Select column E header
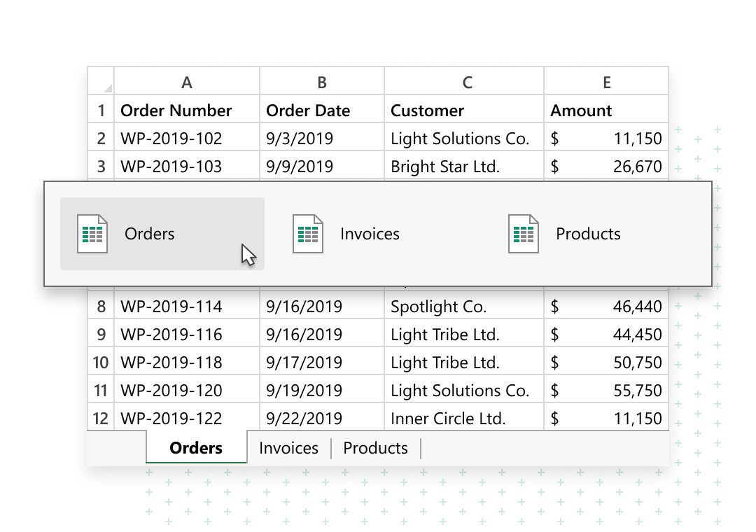 tap(605, 81)
